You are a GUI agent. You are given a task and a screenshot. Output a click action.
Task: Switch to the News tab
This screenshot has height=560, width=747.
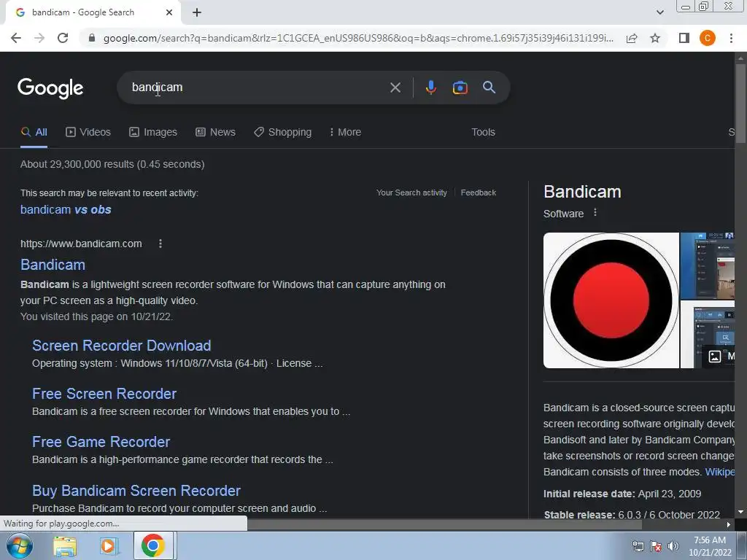(215, 133)
